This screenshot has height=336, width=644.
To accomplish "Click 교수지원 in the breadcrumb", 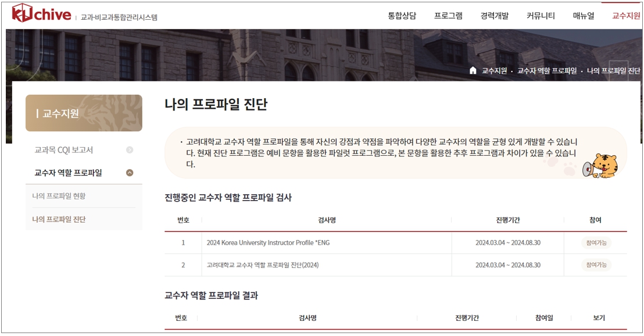I will pyautogui.click(x=494, y=70).
